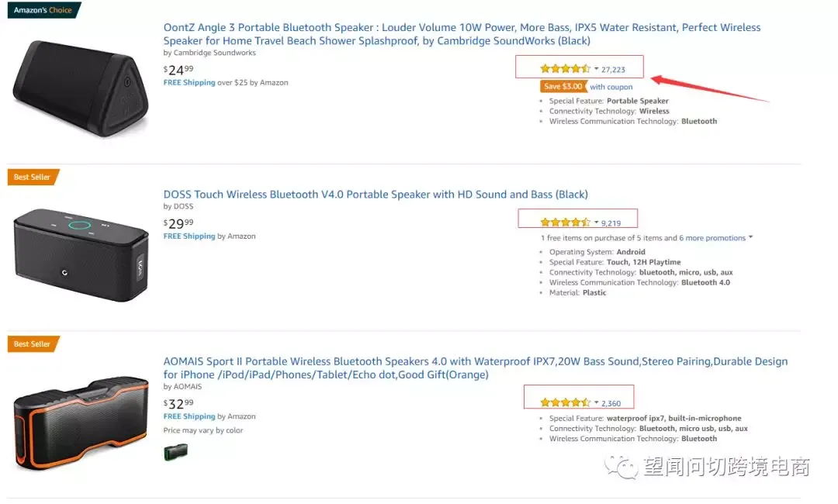Screen dimensions: 838x504
Task: Click the Amazon's Choice badge
Action: click(x=43, y=9)
